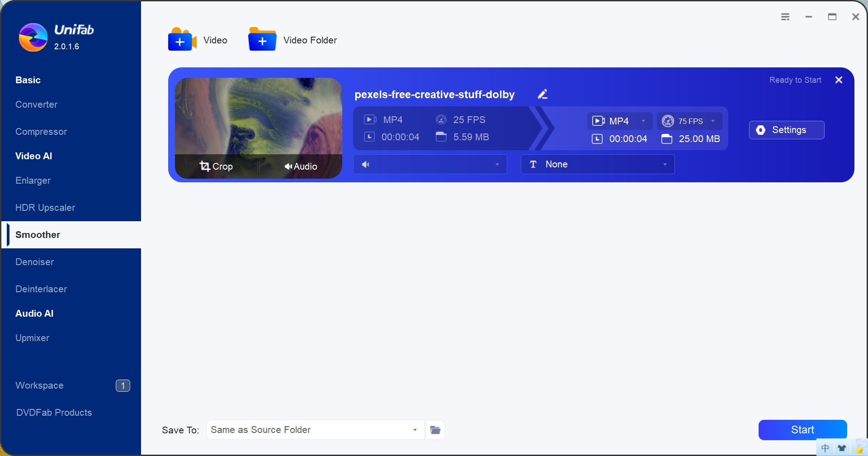Rename the video using the pencil icon
Image resolution: width=868 pixels, height=456 pixels.
click(542, 94)
